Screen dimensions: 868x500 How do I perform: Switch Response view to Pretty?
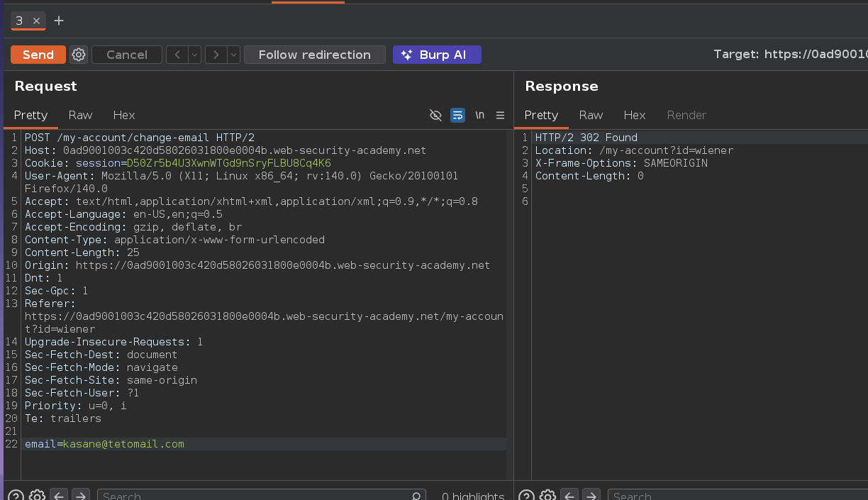[541, 115]
